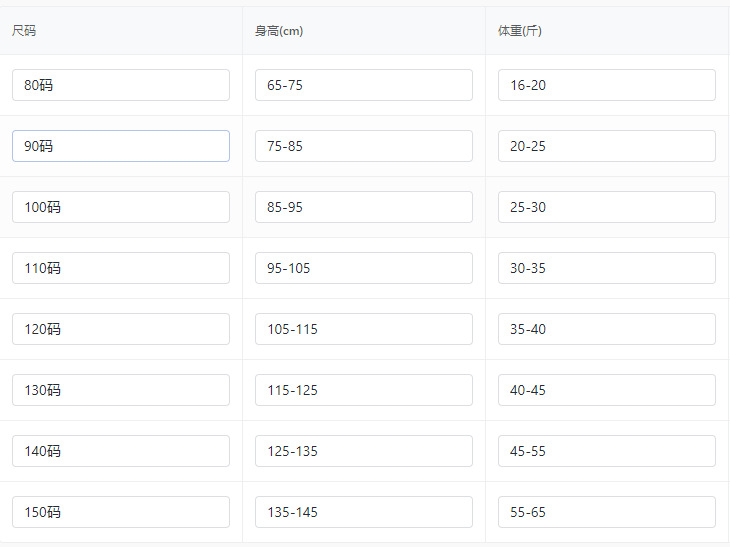Click the size field containing 90码
This screenshot has height=547, width=730.
tap(121, 146)
